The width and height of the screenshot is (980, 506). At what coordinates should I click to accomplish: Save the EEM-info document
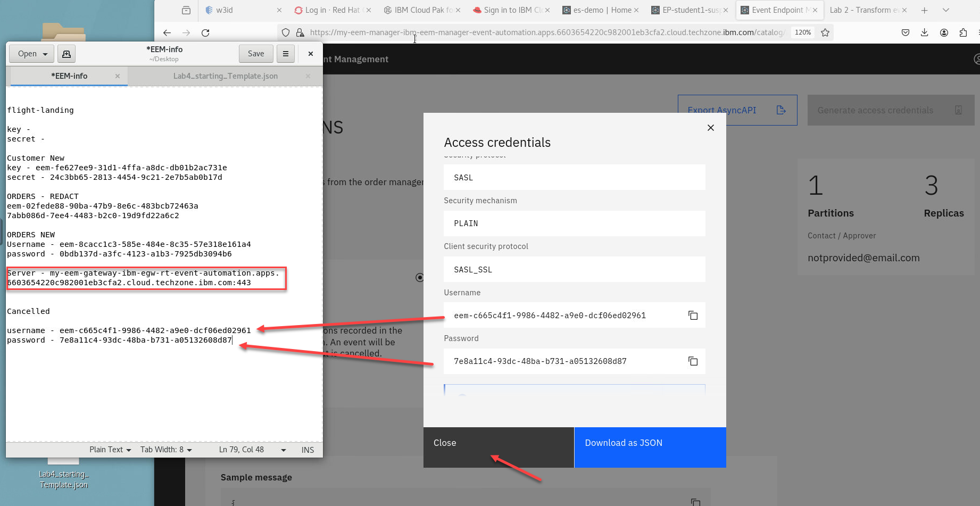click(x=256, y=54)
